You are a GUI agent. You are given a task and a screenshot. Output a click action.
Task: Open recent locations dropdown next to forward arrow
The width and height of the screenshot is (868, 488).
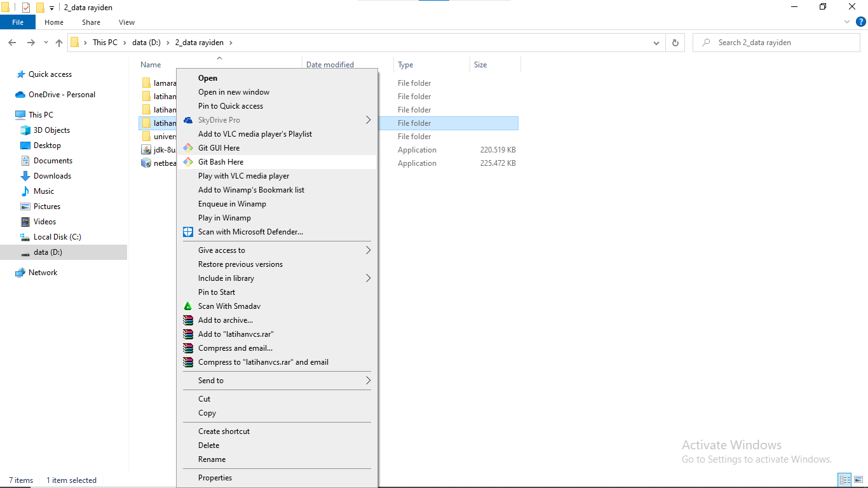pos(46,43)
